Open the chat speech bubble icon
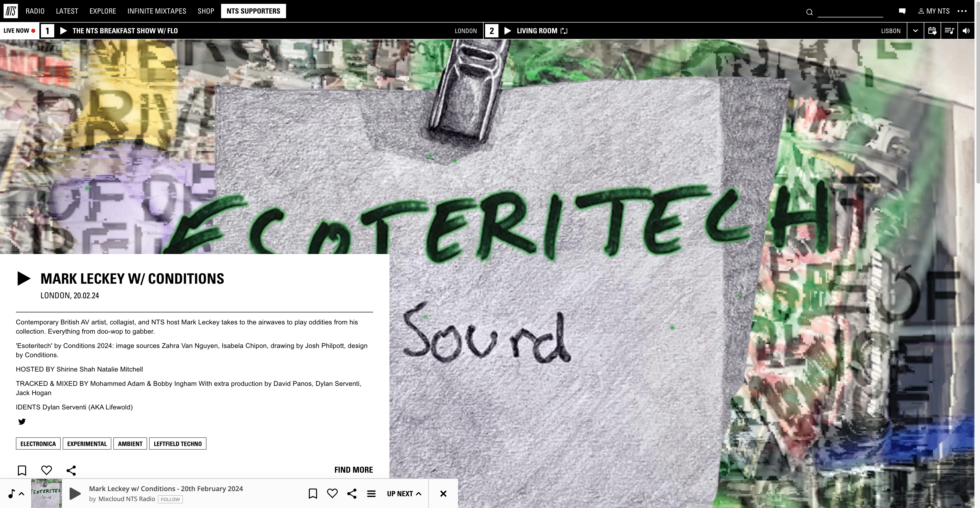 tap(902, 11)
